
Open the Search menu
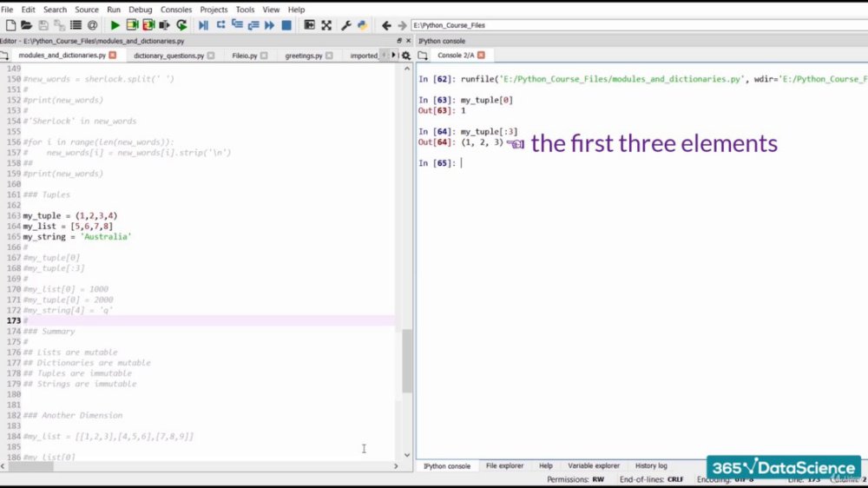click(x=55, y=10)
